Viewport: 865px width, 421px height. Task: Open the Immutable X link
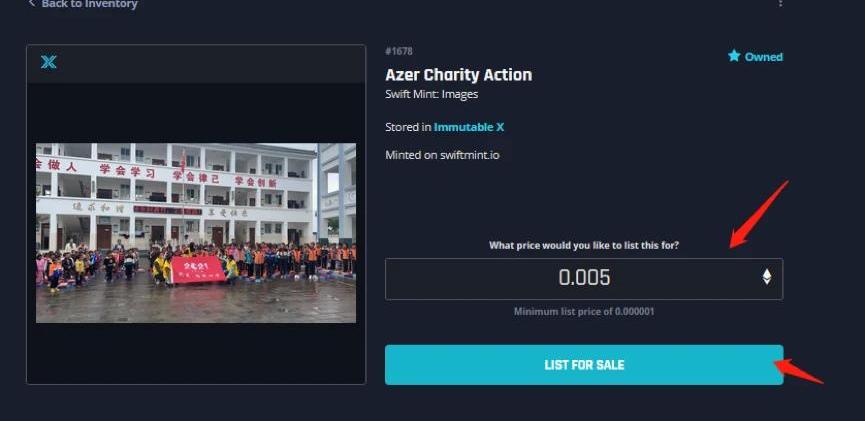469,127
